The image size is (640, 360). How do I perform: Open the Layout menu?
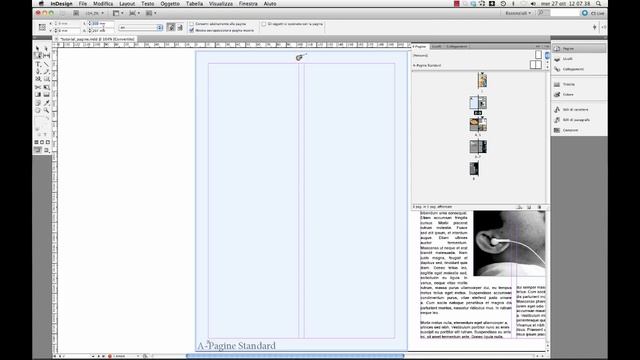(x=127, y=3)
